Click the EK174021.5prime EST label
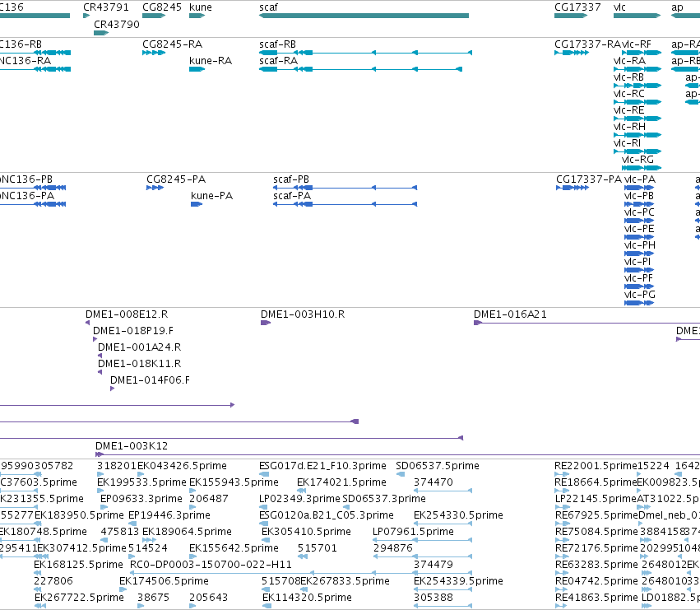700x610 pixels. point(341,482)
